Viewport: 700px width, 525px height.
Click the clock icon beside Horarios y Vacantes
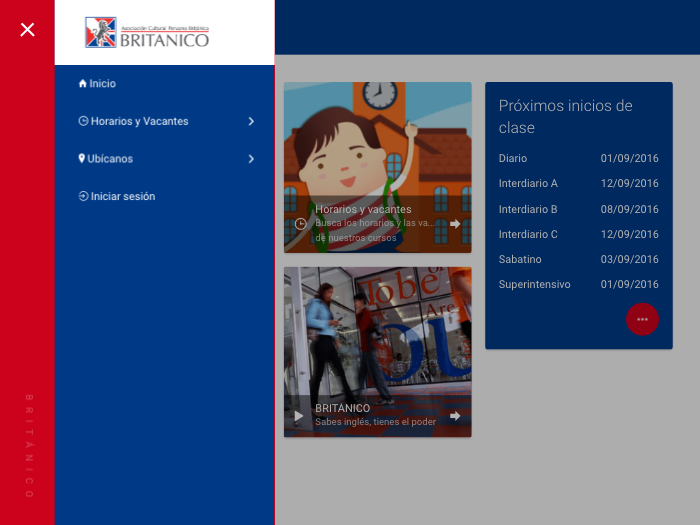pos(83,121)
